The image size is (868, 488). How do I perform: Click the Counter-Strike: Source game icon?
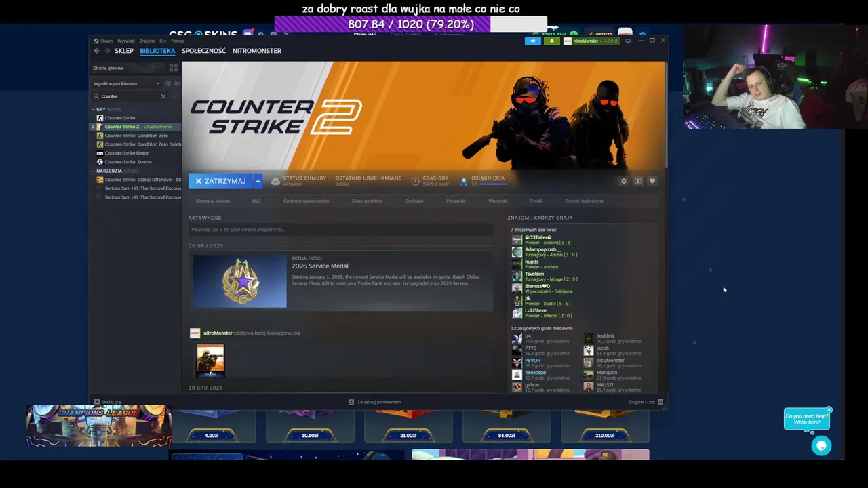pyautogui.click(x=100, y=162)
